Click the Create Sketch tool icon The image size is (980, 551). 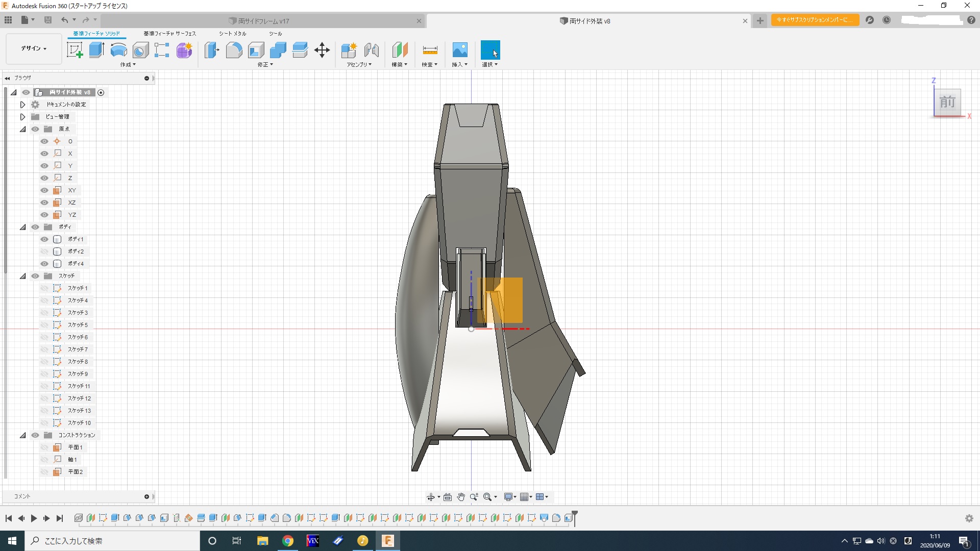pos(75,50)
